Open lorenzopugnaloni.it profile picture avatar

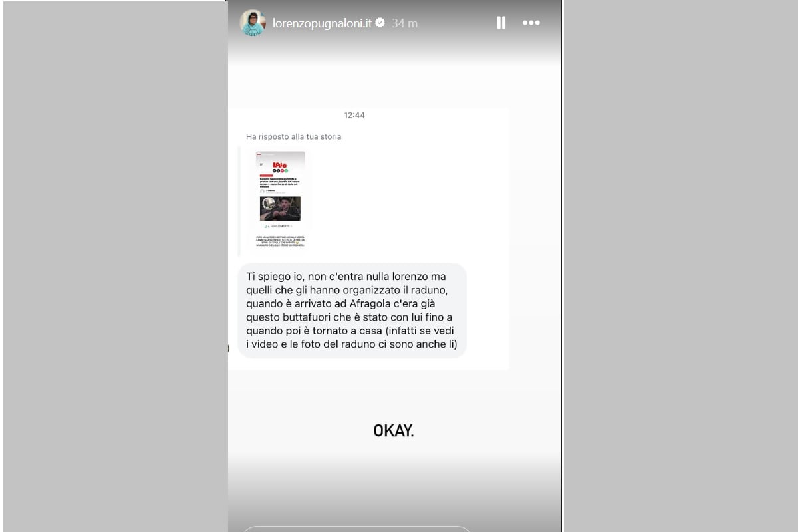[253, 23]
